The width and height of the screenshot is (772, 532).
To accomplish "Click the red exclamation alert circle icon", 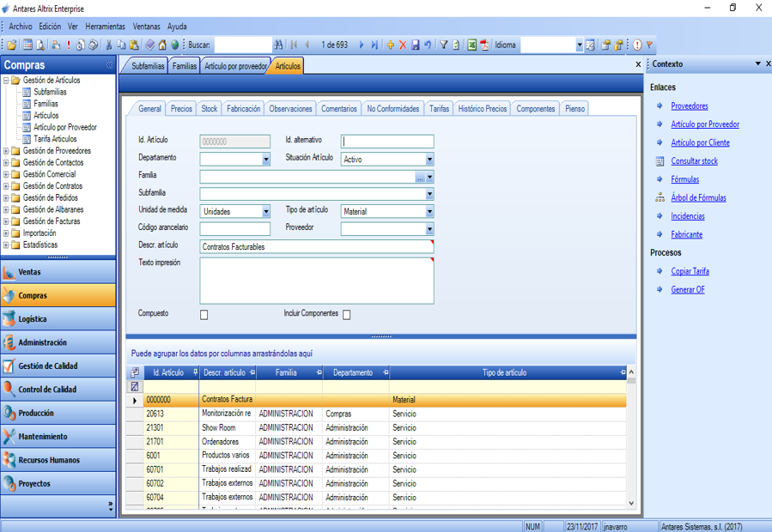I will click(x=637, y=45).
